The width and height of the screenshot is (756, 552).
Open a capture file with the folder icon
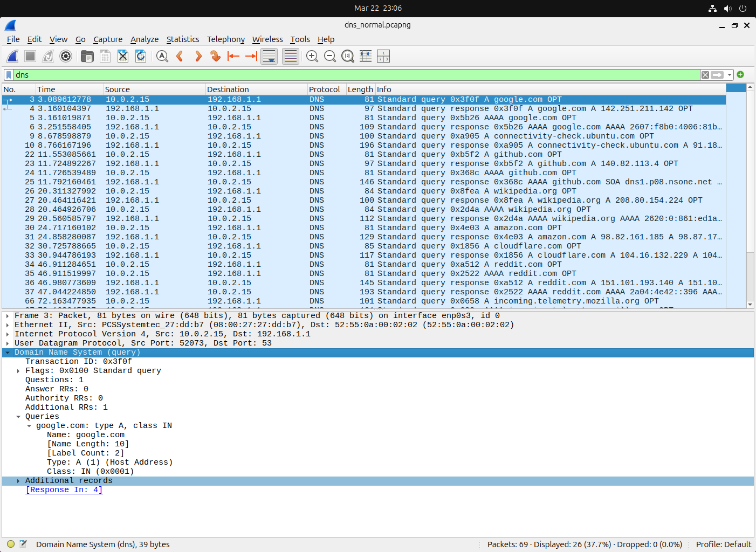tap(87, 56)
